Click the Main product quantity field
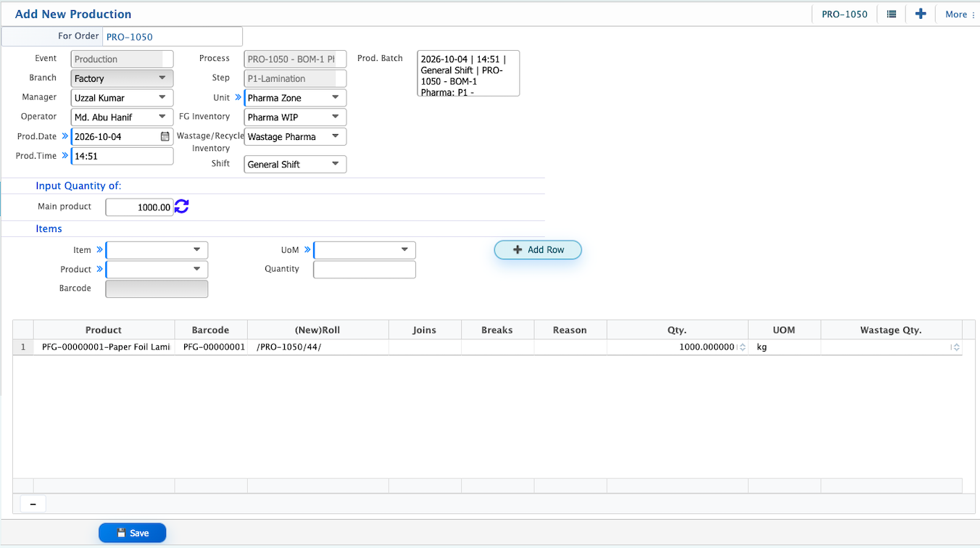 coord(140,207)
